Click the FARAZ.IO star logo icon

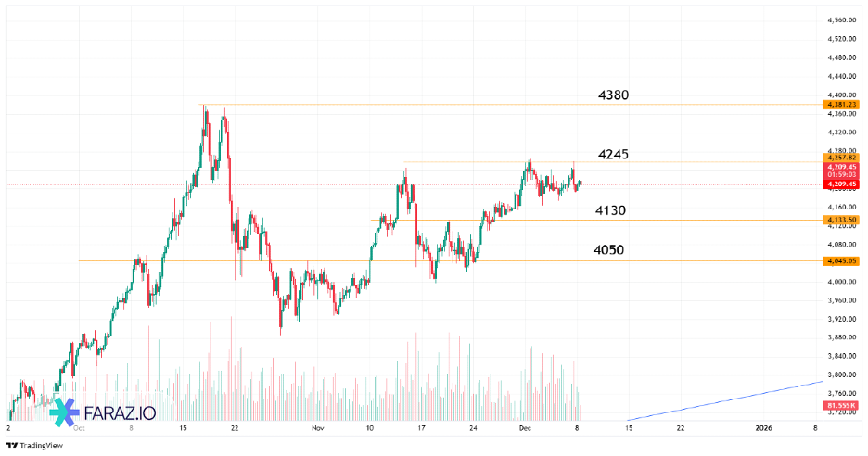pyautogui.click(x=62, y=412)
